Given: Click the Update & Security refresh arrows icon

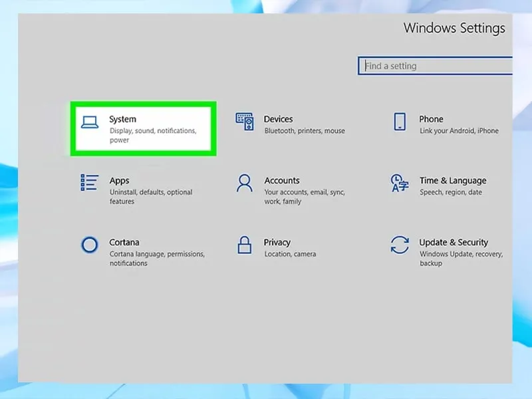Looking at the screenshot, I should point(400,245).
